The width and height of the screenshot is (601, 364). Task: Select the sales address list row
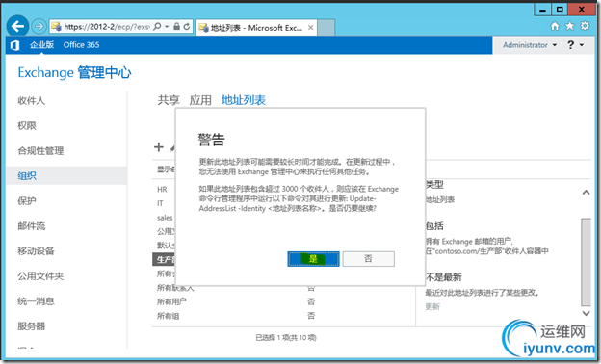click(164, 218)
